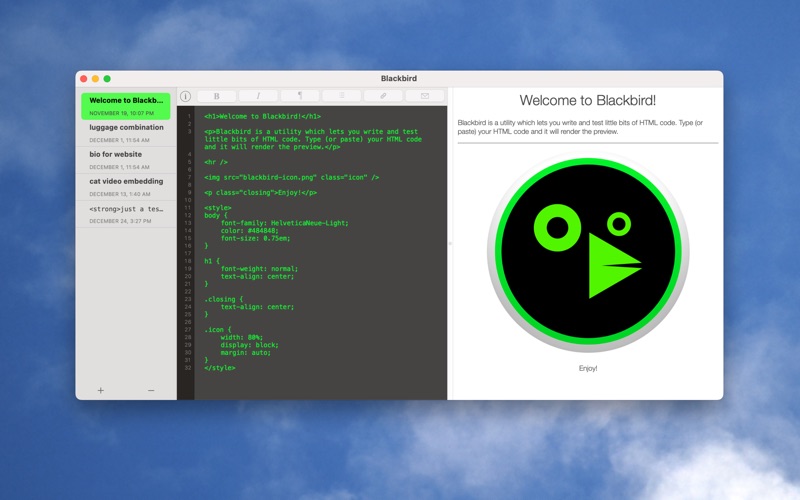Remove the selected snippet with the minus button

click(x=151, y=390)
